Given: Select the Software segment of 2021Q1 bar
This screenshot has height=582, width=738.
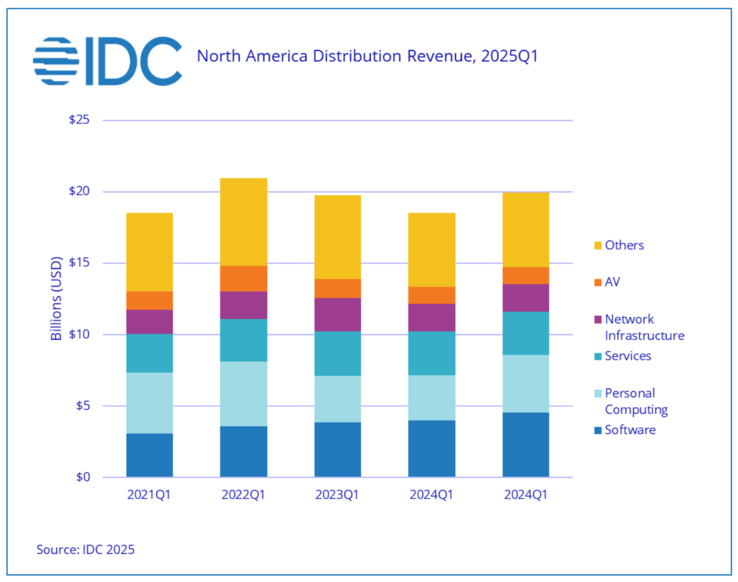Looking at the screenshot, I should click(x=149, y=455).
